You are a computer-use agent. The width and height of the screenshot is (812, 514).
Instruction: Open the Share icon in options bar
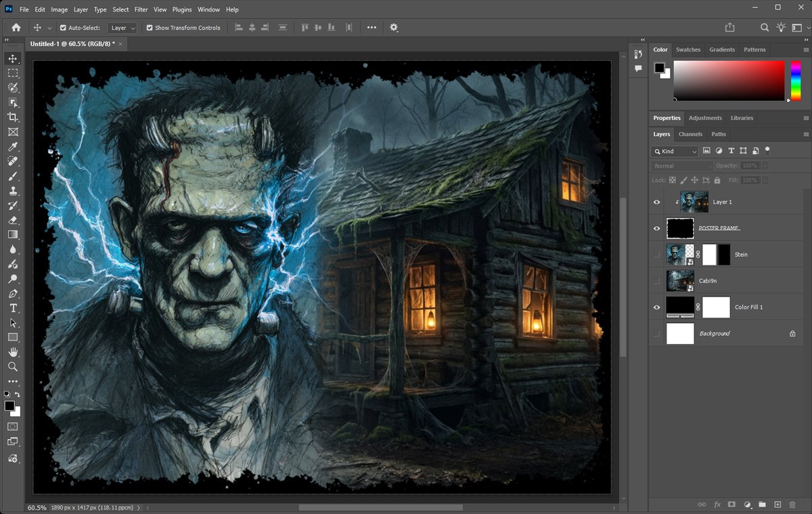click(x=729, y=28)
